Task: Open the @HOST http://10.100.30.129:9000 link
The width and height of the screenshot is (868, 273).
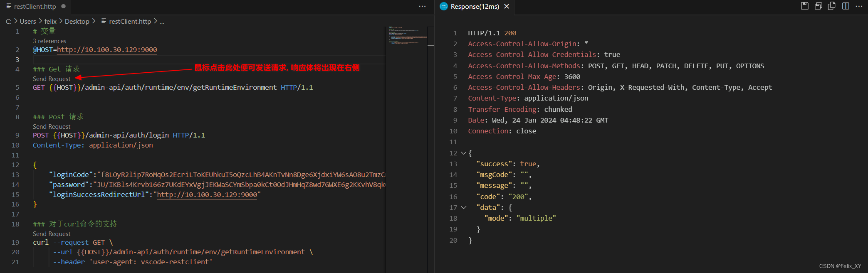Action: tap(107, 49)
